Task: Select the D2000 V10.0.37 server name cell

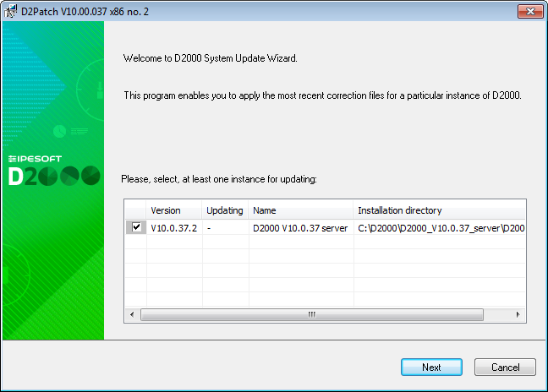Action: tap(300, 228)
